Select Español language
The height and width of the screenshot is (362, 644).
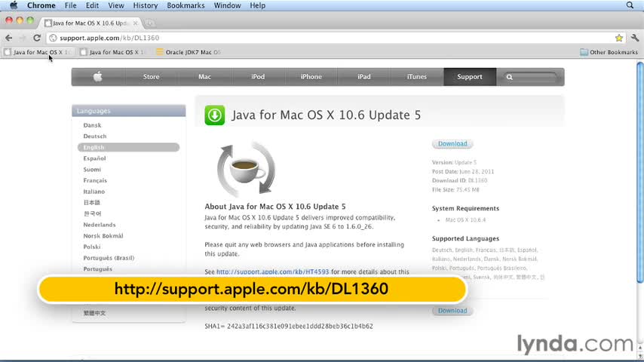[94, 158]
